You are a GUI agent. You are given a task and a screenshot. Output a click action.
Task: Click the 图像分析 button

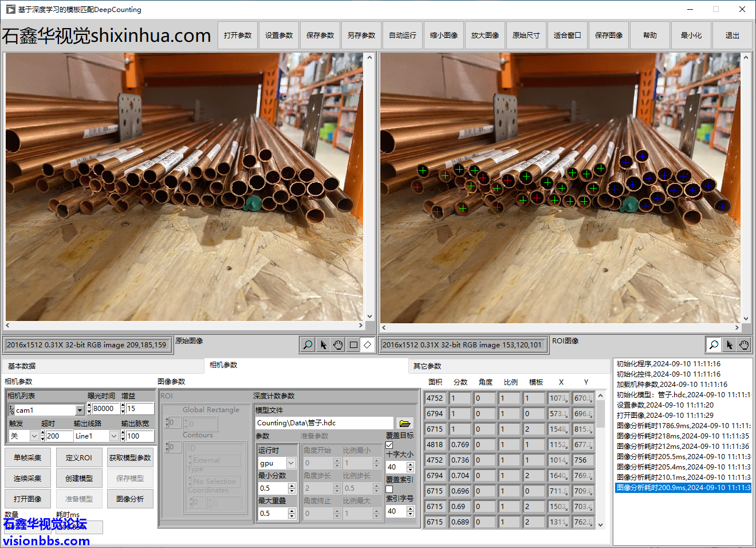tap(130, 499)
